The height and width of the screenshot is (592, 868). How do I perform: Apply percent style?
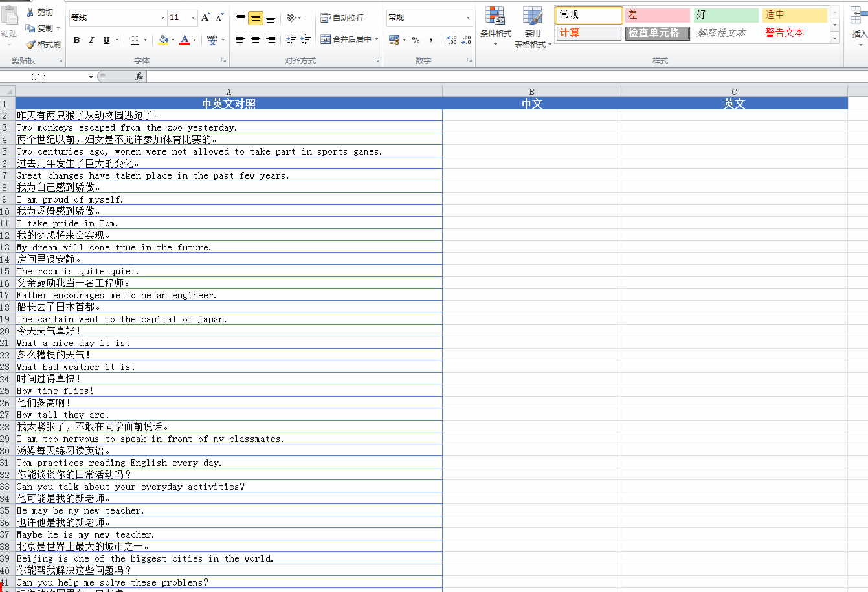point(416,39)
